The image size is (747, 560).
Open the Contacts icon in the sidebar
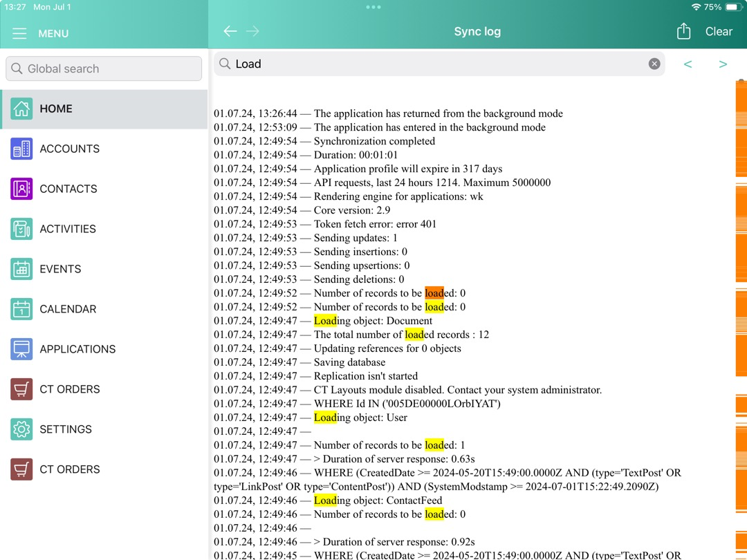(x=21, y=189)
